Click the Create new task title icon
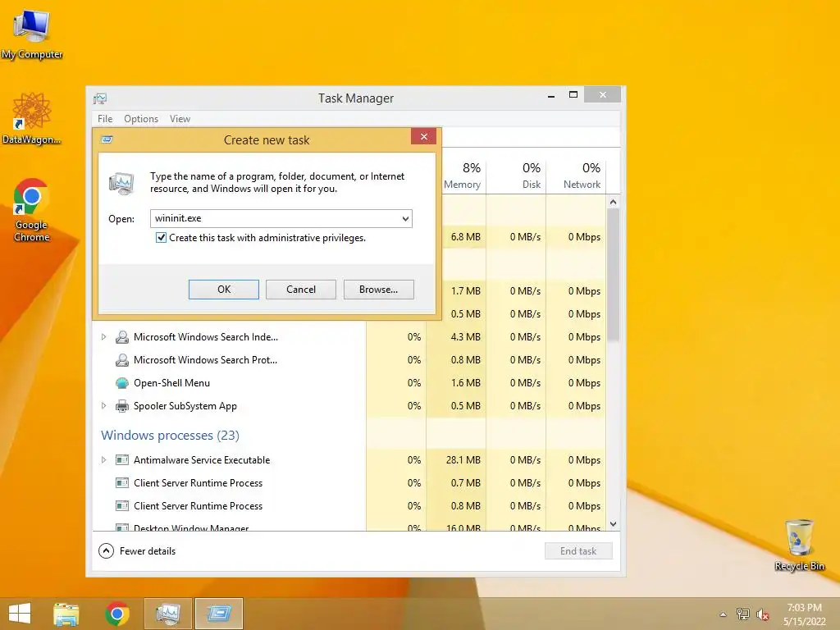 (x=107, y=139)
